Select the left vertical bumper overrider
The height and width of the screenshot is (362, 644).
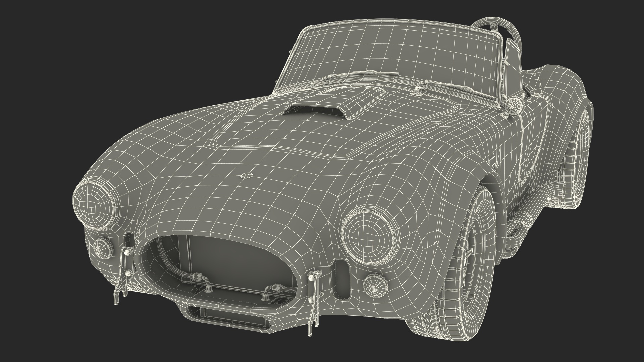point(125,265)
